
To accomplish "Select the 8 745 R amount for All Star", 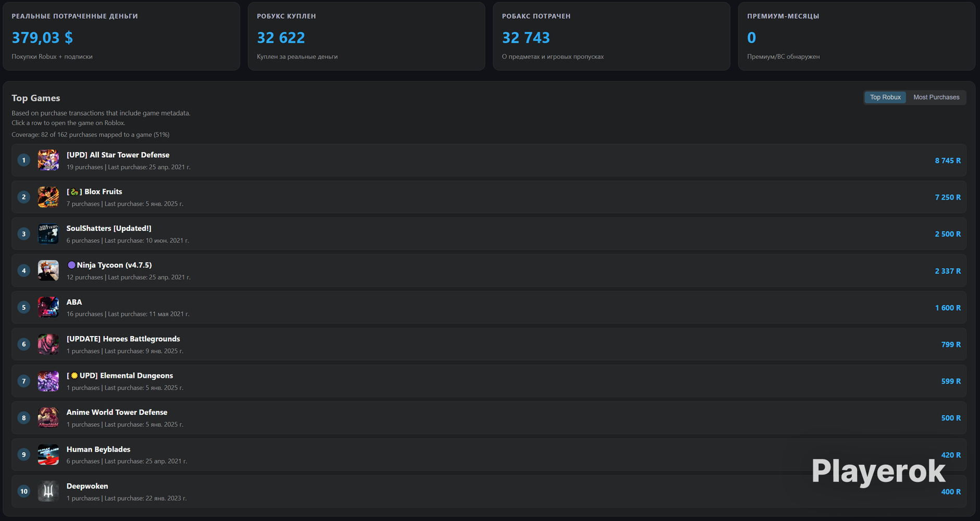I will [948, 160].
